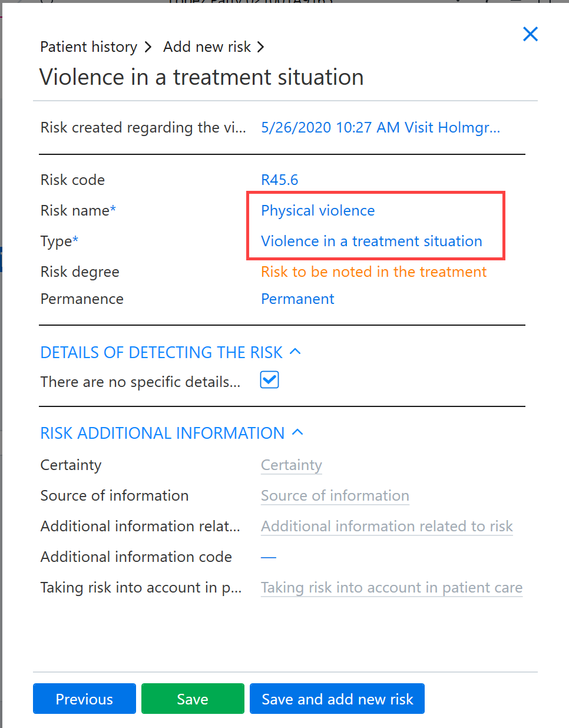Image resolution: width=569 pixels, height=728 pixels.
Task: Open Add new risk breadcrumb
Action: tap(207, 47)
